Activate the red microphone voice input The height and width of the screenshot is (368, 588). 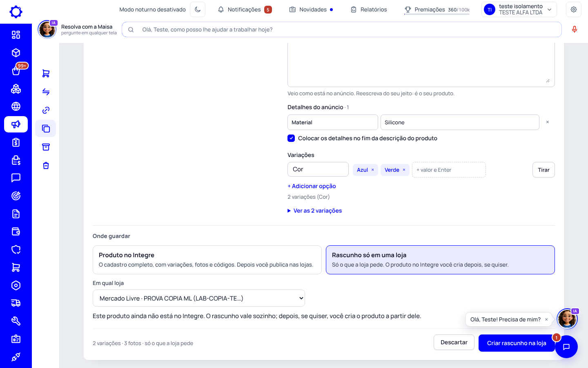[575, 29]
